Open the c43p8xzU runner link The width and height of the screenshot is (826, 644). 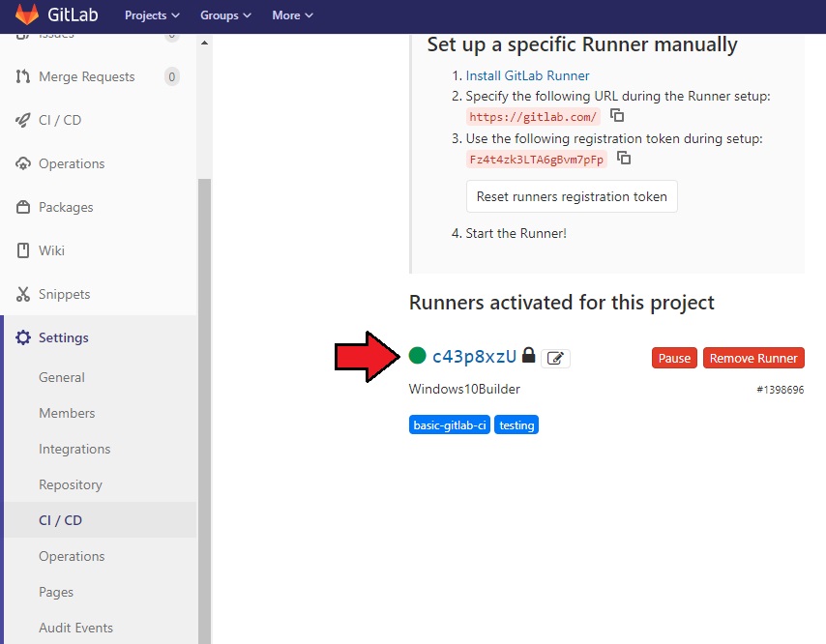pyautogui.click(x=474, y=356)
